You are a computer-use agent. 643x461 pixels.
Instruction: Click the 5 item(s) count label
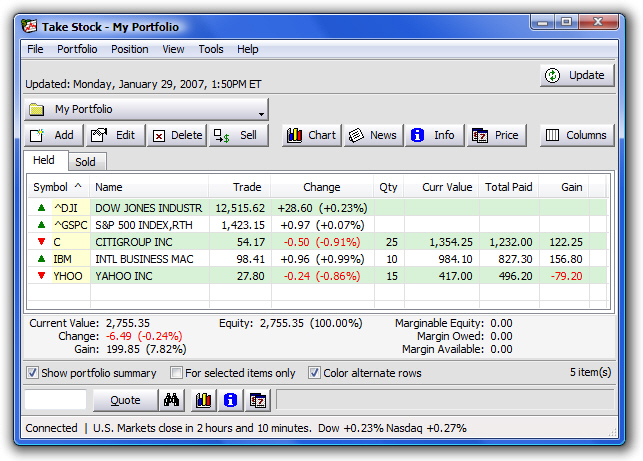click(x=591, y=372)
